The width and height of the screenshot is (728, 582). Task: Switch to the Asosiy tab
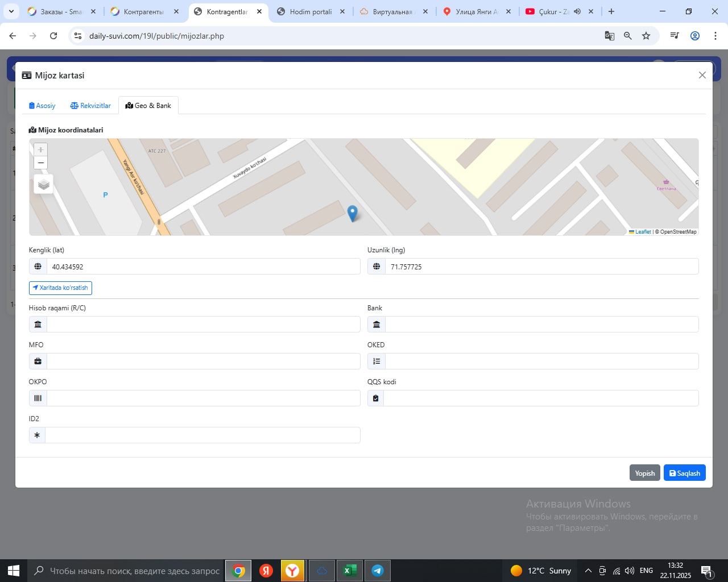coord(42,106)
